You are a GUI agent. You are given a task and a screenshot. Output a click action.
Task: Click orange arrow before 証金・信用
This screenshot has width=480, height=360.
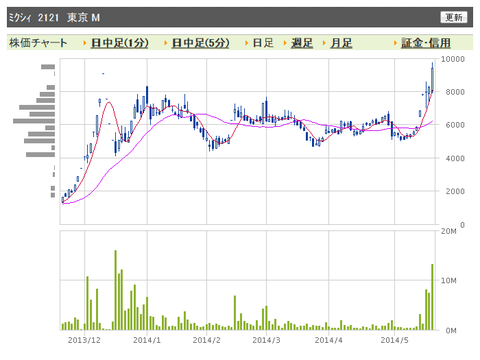click(395, 43)
